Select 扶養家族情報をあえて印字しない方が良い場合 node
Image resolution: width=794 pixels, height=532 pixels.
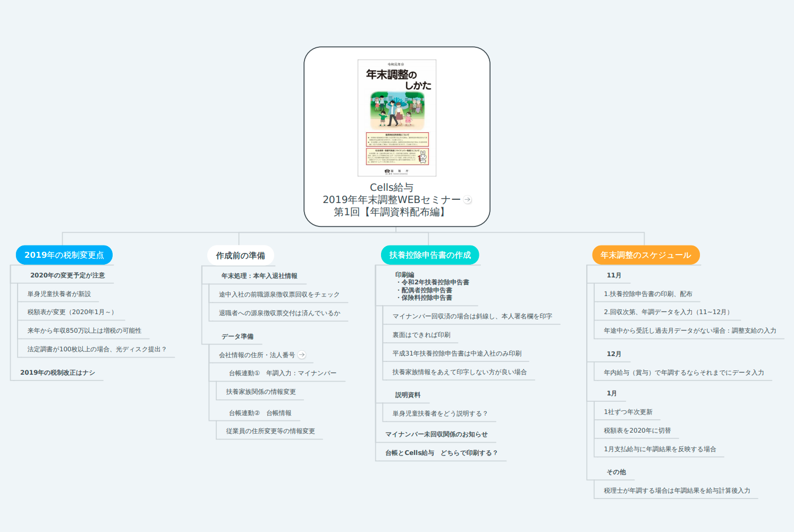(x=460, y=372)
